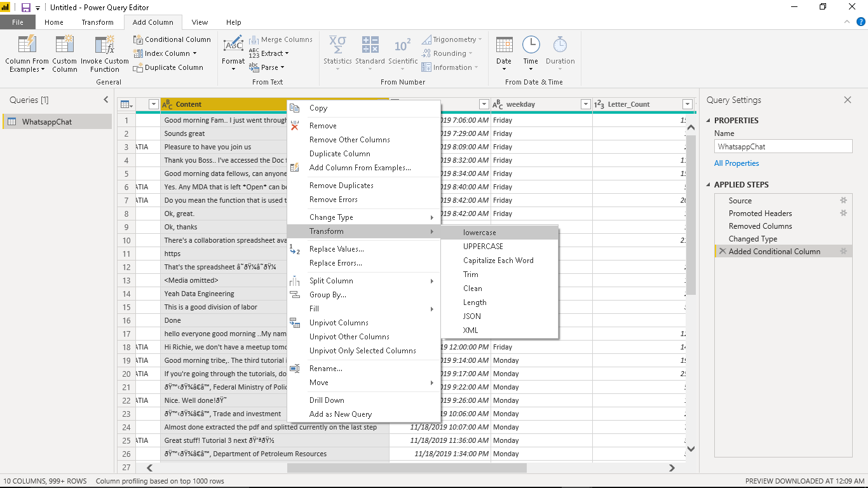
Task: Select the Conditional Column button
Action: pyautogui.click(x=172, y=39)
